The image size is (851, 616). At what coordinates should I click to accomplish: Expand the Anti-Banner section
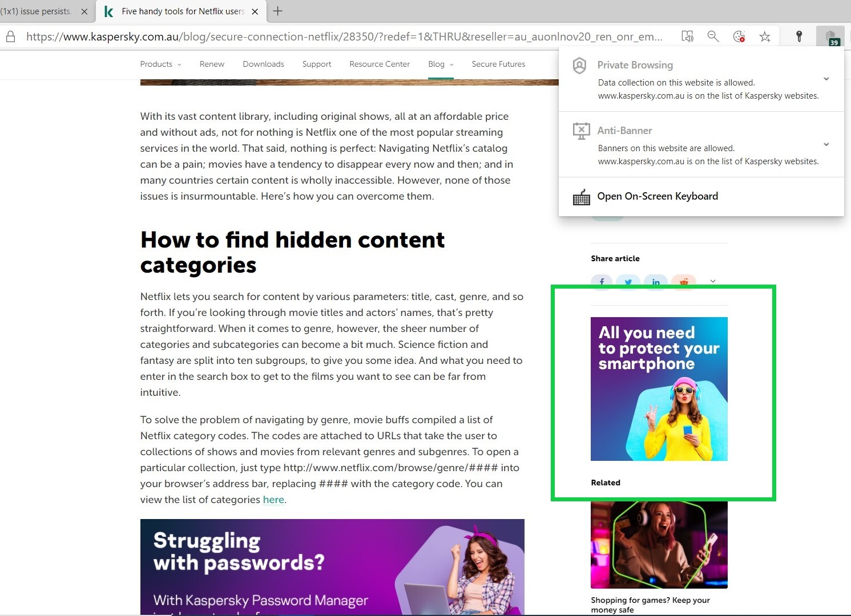pos(826,144)
